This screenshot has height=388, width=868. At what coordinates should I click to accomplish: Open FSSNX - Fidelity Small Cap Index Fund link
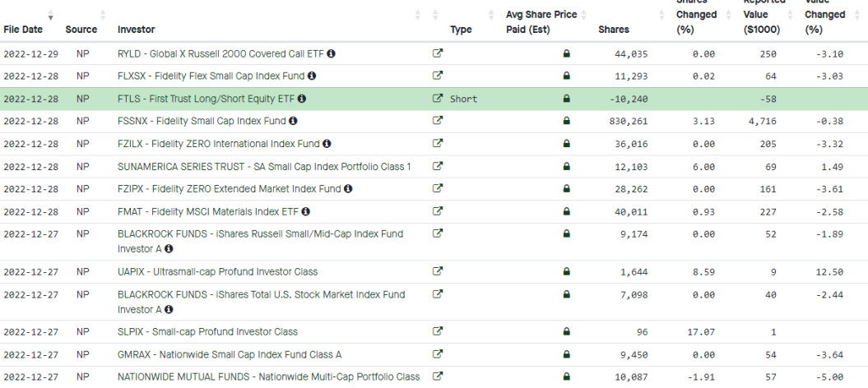click(202, 121)
